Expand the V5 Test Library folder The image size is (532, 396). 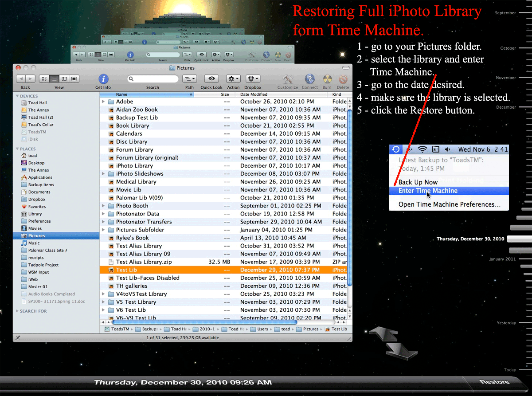pyautogui.click(x=103, y=302)
